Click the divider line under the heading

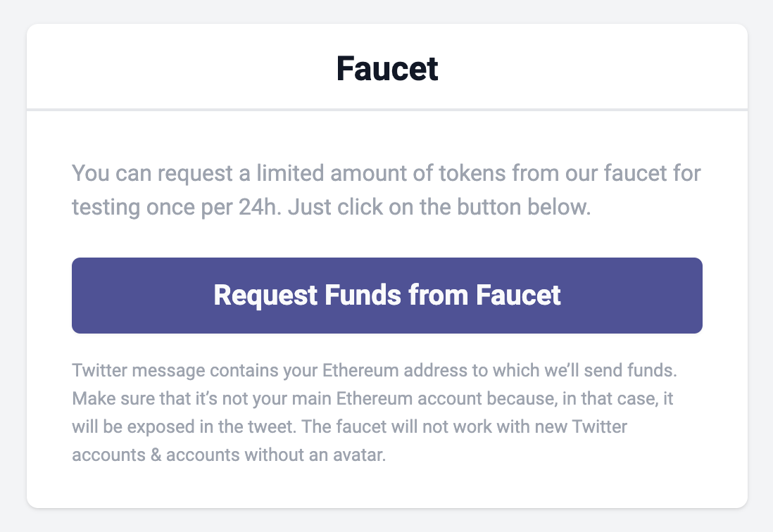coord(386,108)
